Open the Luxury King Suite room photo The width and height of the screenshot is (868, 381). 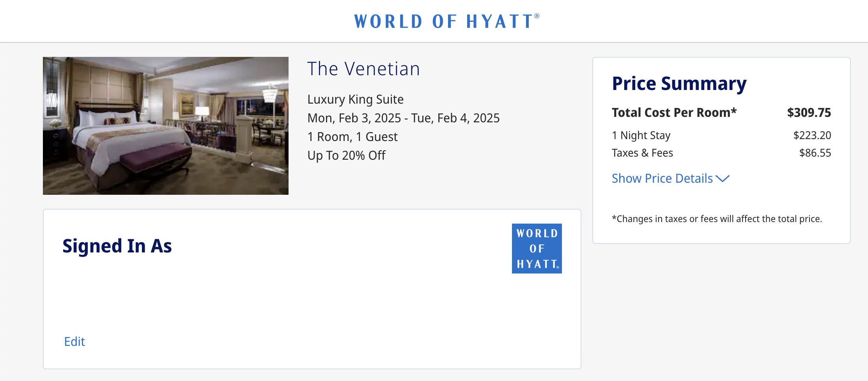pos(166,125)
